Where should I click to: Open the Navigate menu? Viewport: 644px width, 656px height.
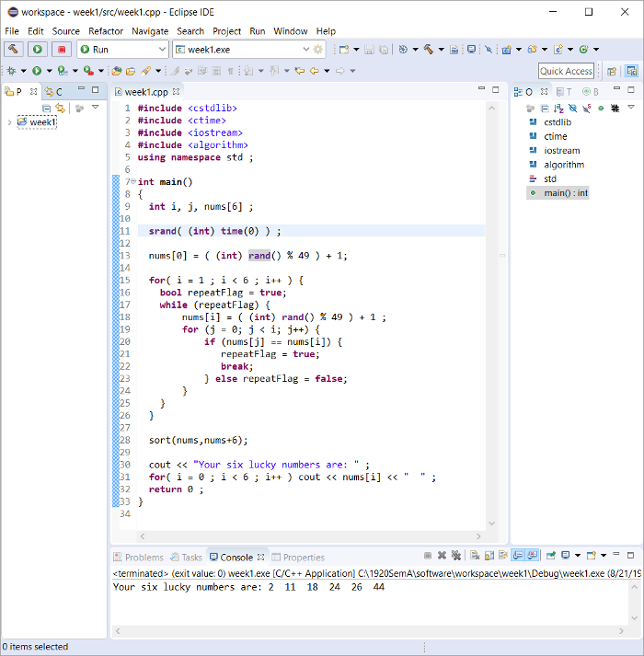(150, 31)
